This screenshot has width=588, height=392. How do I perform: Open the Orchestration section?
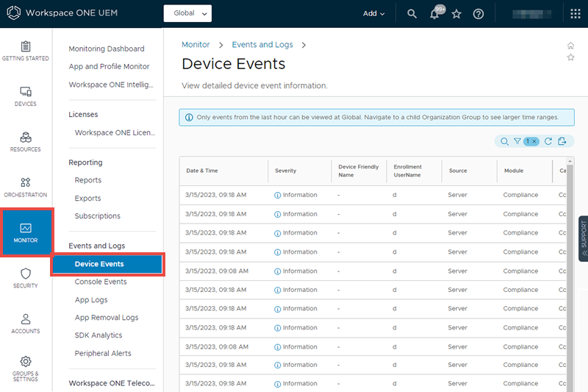[26, 188]
